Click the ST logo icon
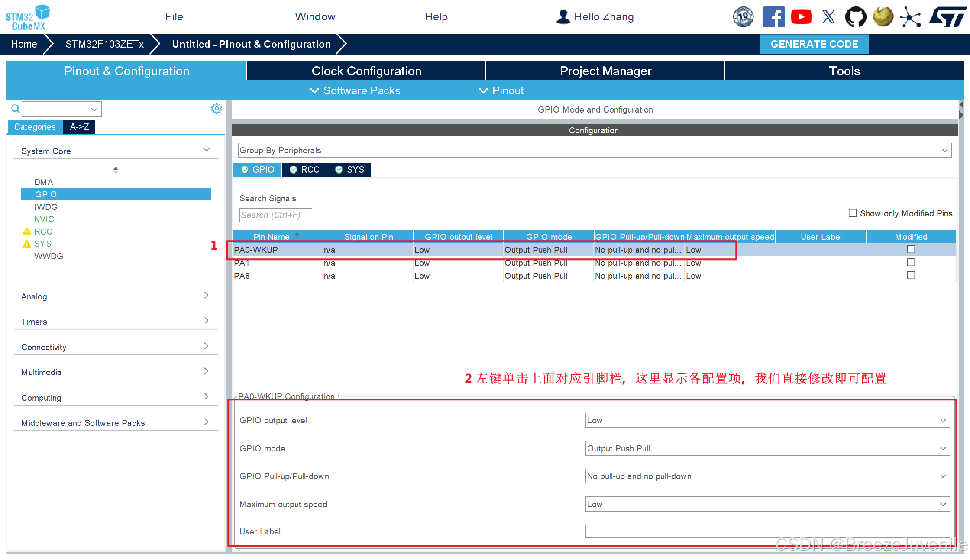The image size is (970, 560). pos(947,17)
